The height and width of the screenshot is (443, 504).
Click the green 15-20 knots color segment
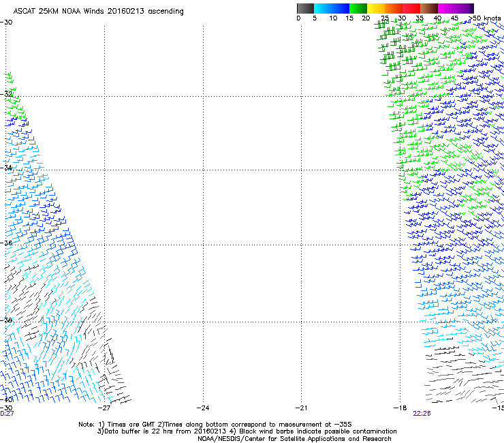(x=358, y=8)
